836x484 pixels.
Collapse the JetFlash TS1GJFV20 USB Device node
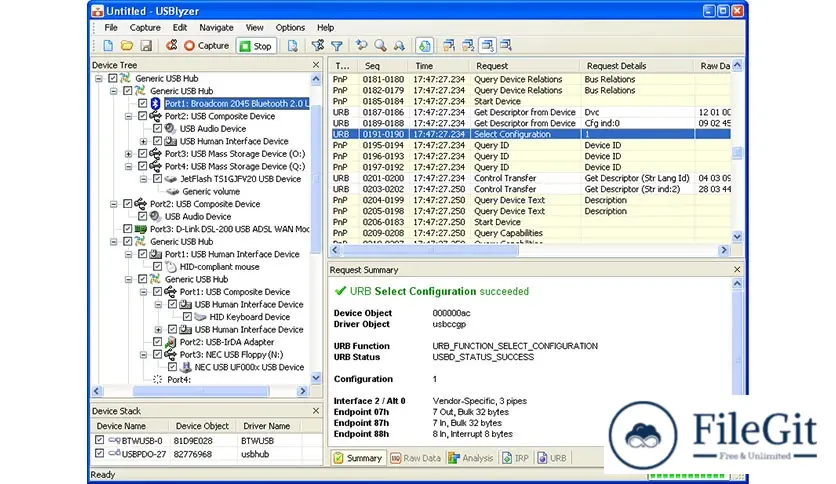pyautogui.click(x=143, y=179)
